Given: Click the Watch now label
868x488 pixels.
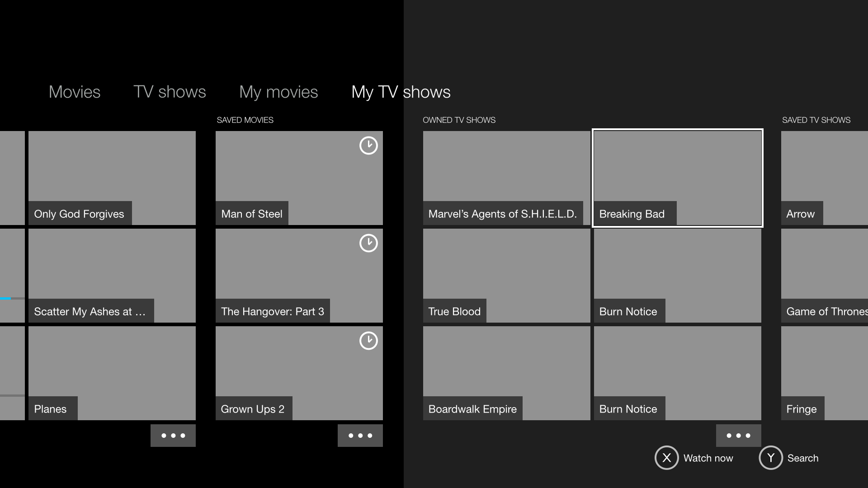Looking at the screenshot, I should 708,458.
